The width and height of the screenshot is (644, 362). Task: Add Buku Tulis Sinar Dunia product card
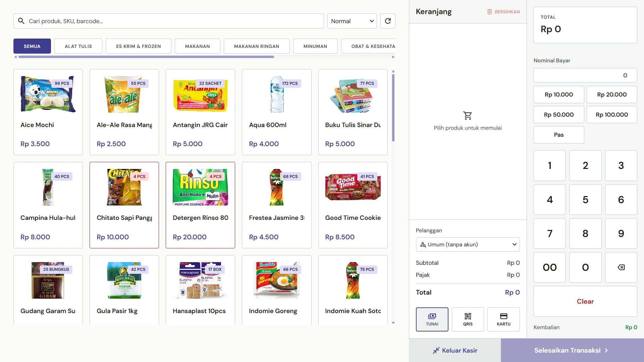pyautogui.click(x=353, y=112)
